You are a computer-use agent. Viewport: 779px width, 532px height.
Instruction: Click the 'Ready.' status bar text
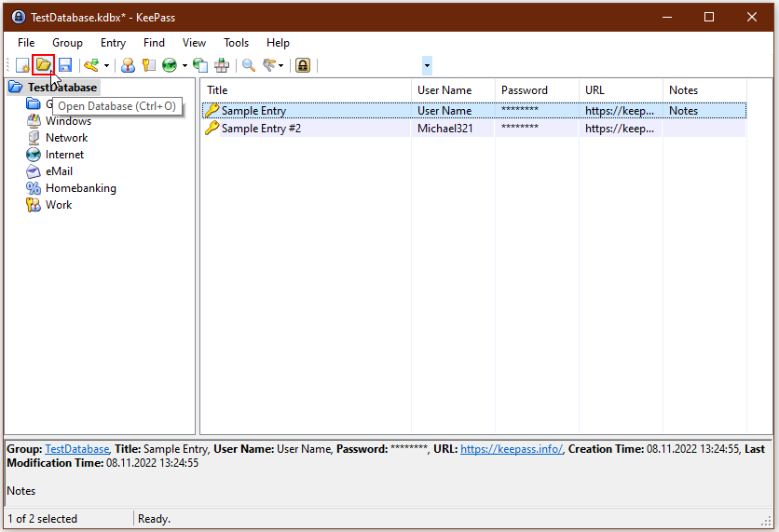point(154,519)
